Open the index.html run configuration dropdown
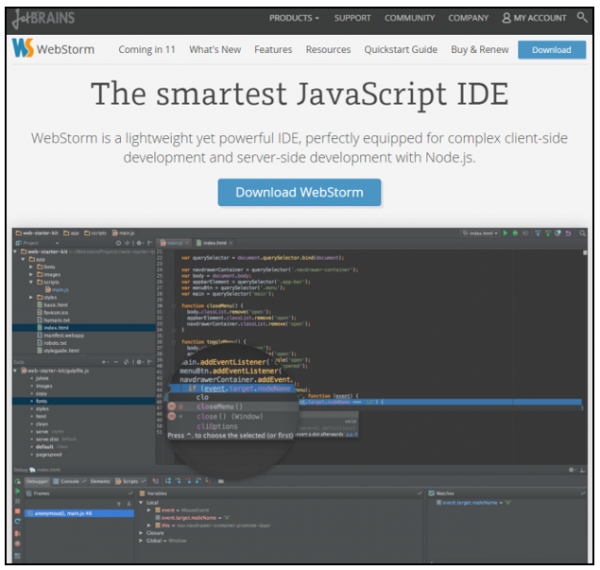 480,233
